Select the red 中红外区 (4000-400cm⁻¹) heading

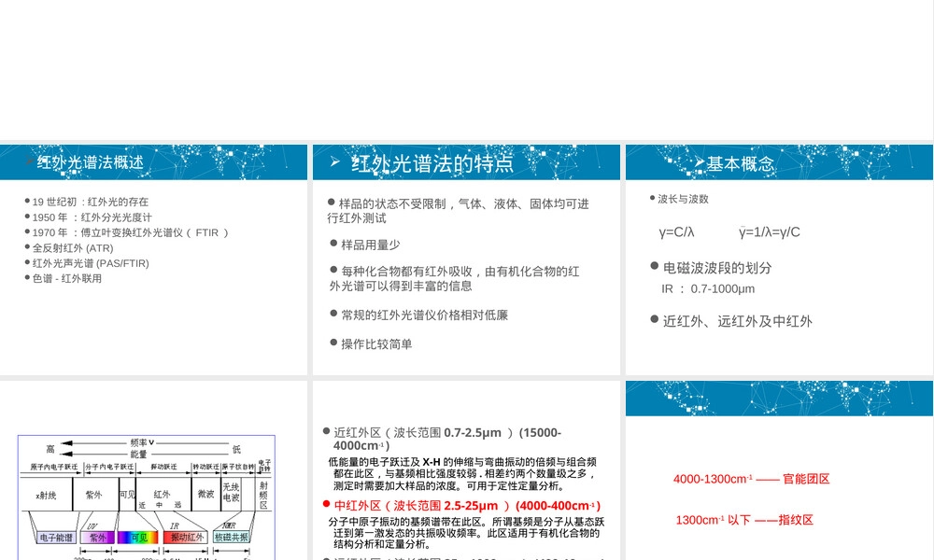(x=467, y=506)
